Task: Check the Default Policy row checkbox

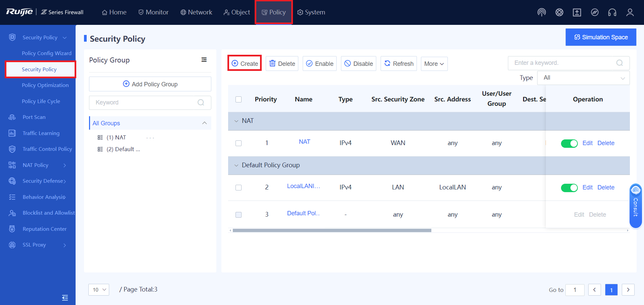Action: (x=239, y=215)
